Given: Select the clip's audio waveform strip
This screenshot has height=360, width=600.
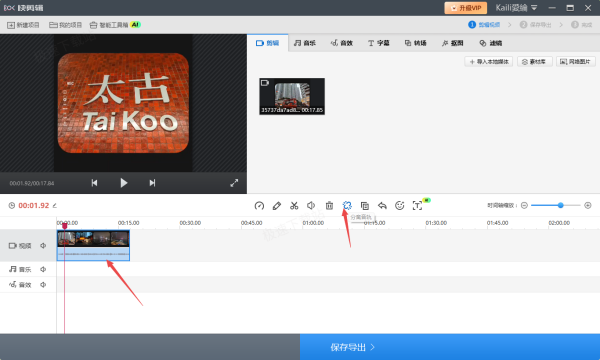Looking at the screenshot, I should (x=93, y=254).
